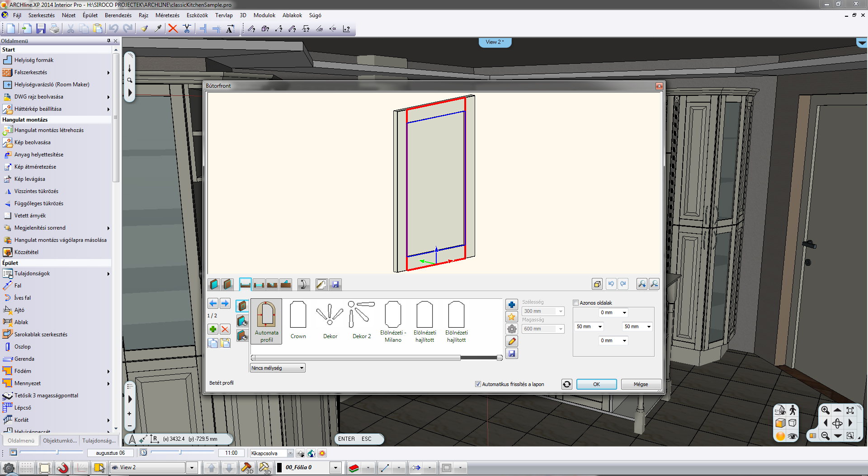Screen dimensions: 868x476
Task: Click the add new profile plus icon
Action: (x=512, y=305)
